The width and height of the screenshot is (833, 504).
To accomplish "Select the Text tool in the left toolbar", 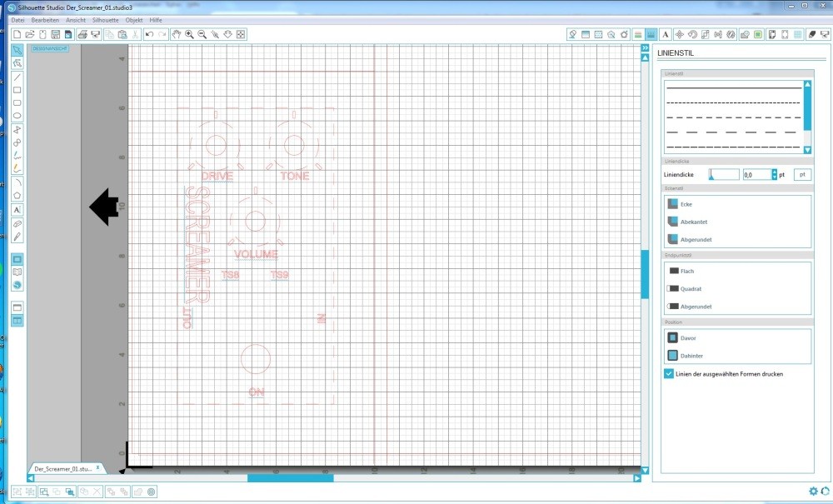I will coord(17,210).
